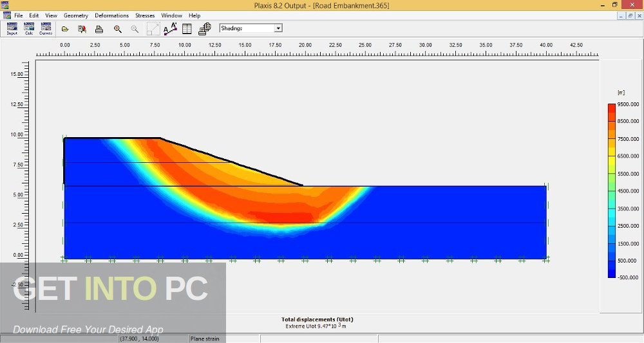Restore the inner document window
Screen dimensions: 644x343
(x=630, y=16)
